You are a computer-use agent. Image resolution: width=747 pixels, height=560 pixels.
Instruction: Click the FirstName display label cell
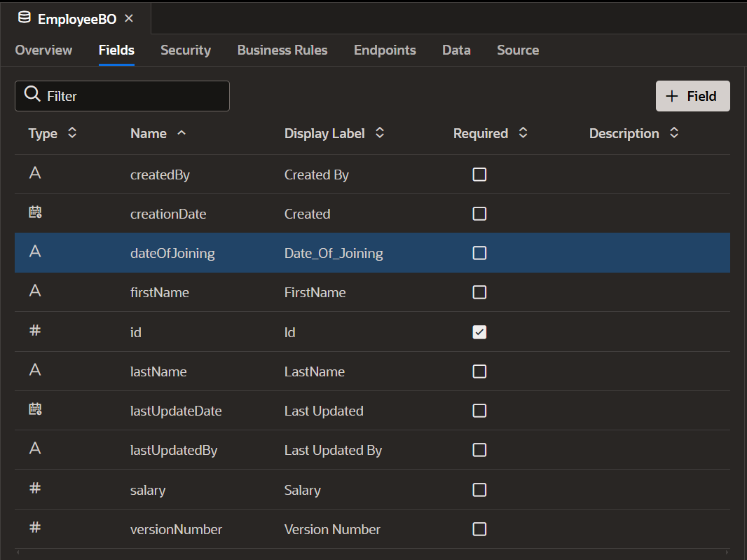315,292
